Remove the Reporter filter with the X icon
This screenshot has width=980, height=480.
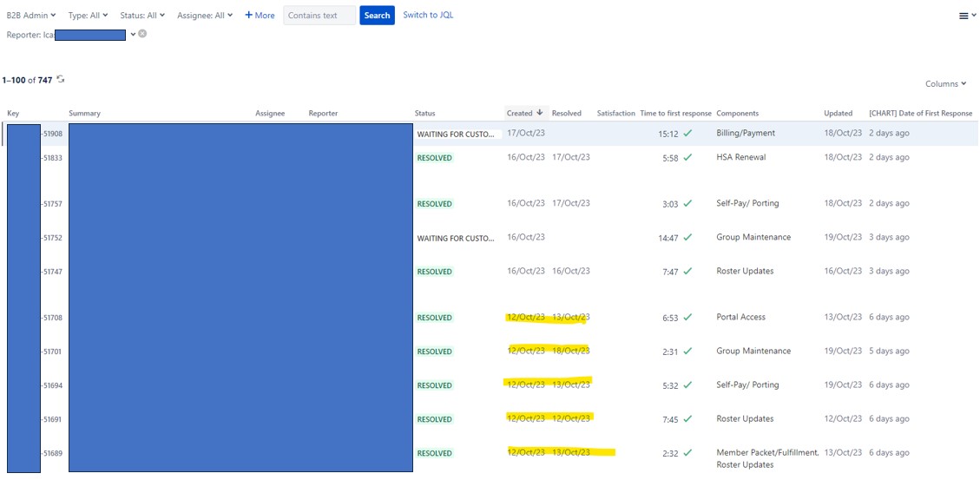tap(142, 34)
